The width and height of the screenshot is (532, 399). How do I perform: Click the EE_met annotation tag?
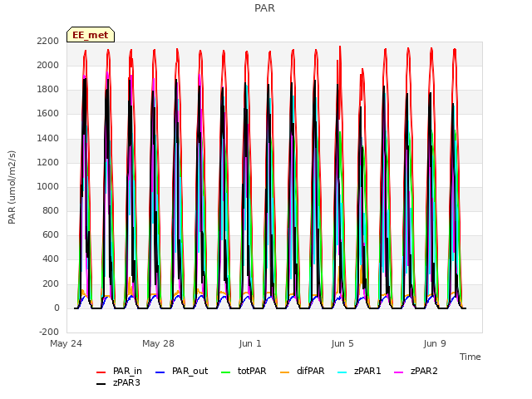pyautogui.click(x=91, y=35)
